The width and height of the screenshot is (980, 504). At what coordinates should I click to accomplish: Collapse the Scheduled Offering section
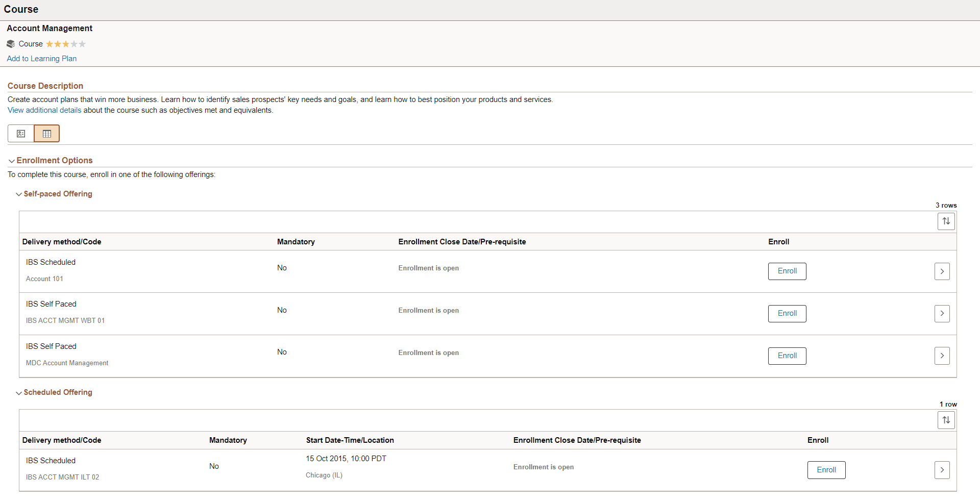point(18,392)
